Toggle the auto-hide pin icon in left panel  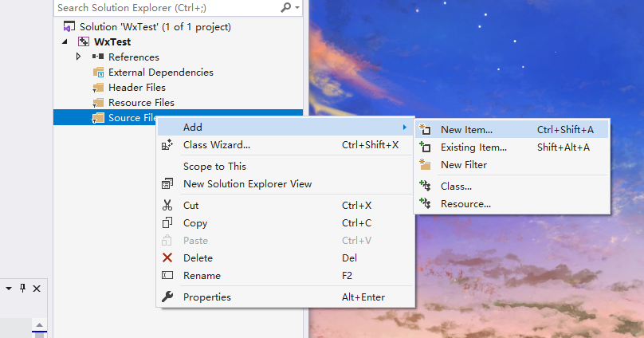pos(22,289)
